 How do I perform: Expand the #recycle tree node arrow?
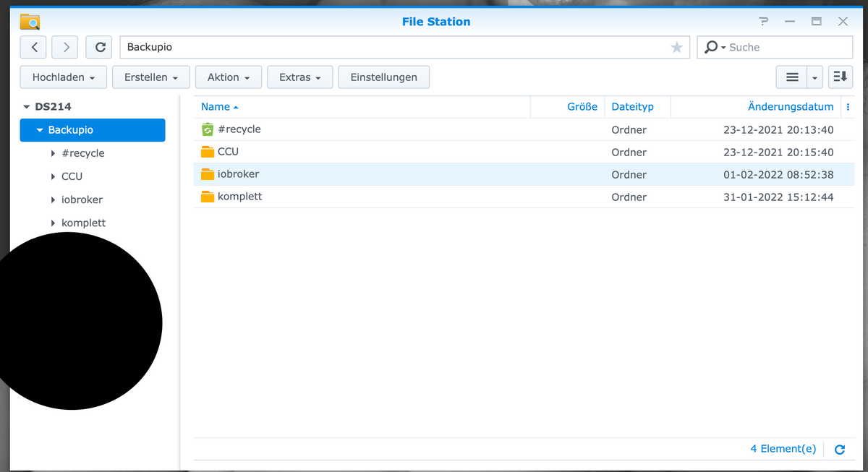pos(54,154)
